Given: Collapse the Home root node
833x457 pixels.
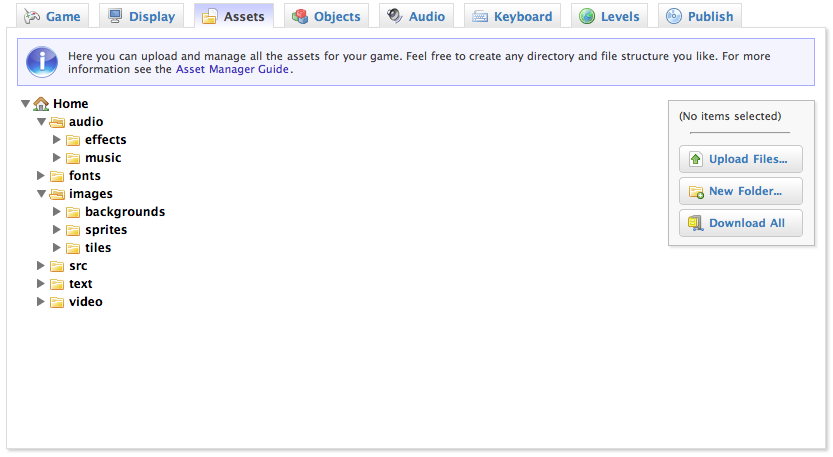Looking at the screenshot, I should [x=25, y=104].
